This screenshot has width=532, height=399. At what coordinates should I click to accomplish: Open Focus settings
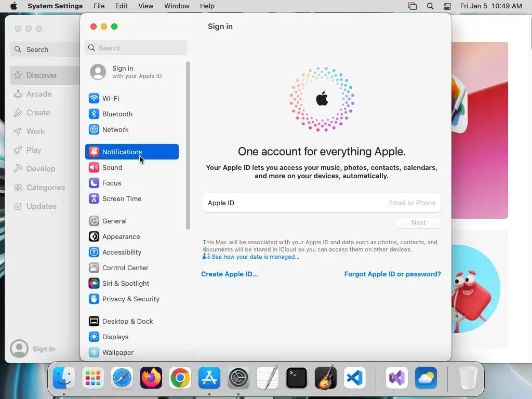[x=131, y=183]
